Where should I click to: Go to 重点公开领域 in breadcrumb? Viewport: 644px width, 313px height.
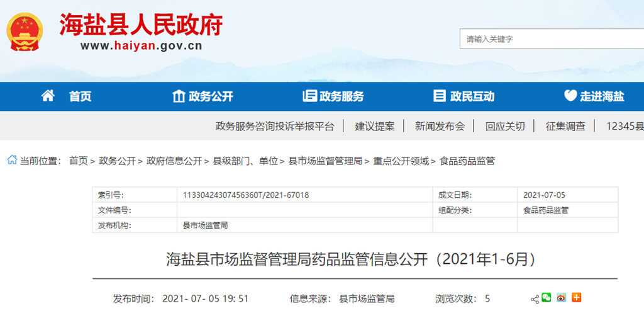(401, 161)
